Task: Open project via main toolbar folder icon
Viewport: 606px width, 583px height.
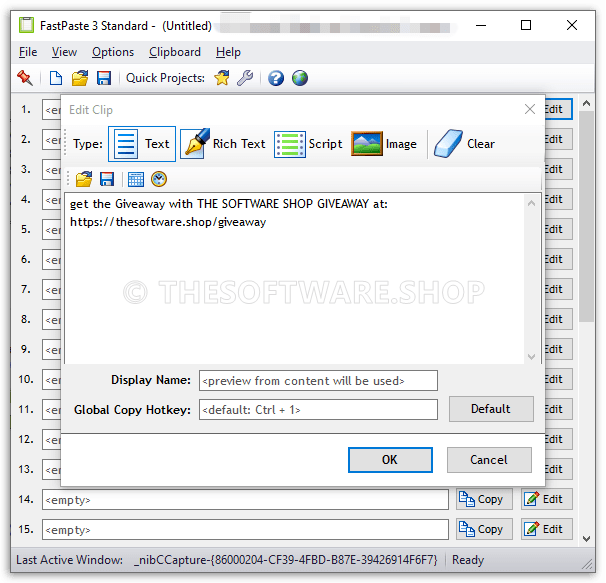Action: pyautogui.click(x=80, y=78)
